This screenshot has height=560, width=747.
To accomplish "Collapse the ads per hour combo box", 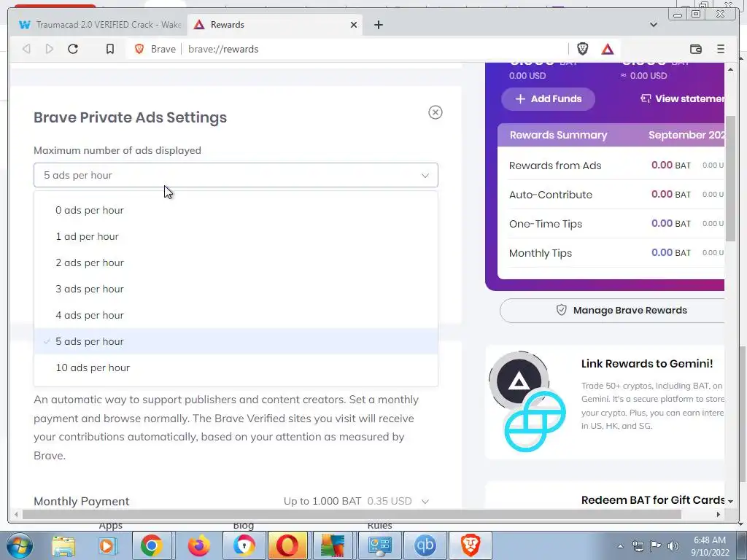I will pyautogui.click(x=236, y=175).
